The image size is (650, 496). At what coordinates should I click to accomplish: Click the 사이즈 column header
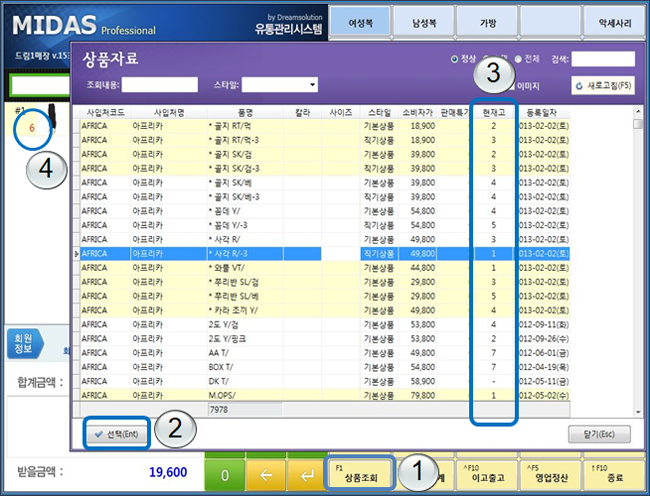click(341, 112)
